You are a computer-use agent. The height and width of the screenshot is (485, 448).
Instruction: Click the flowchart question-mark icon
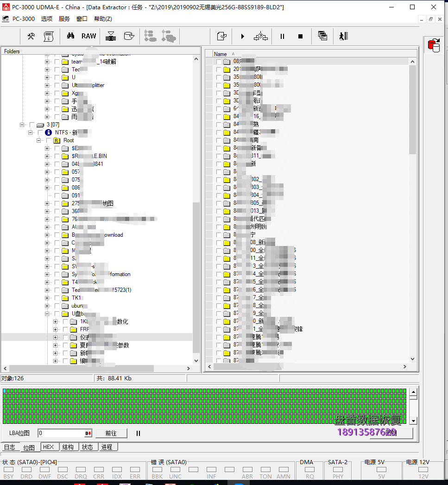(x=260, y=37)
